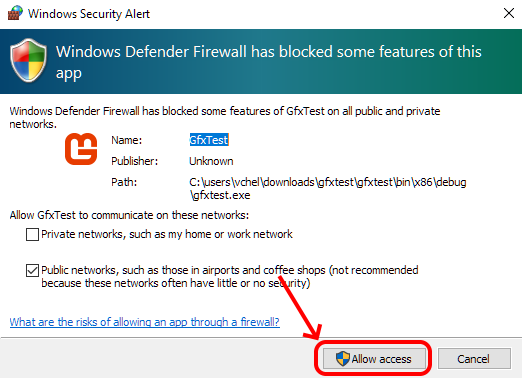Click the large Windows Defender shield icon

[28, 60]
